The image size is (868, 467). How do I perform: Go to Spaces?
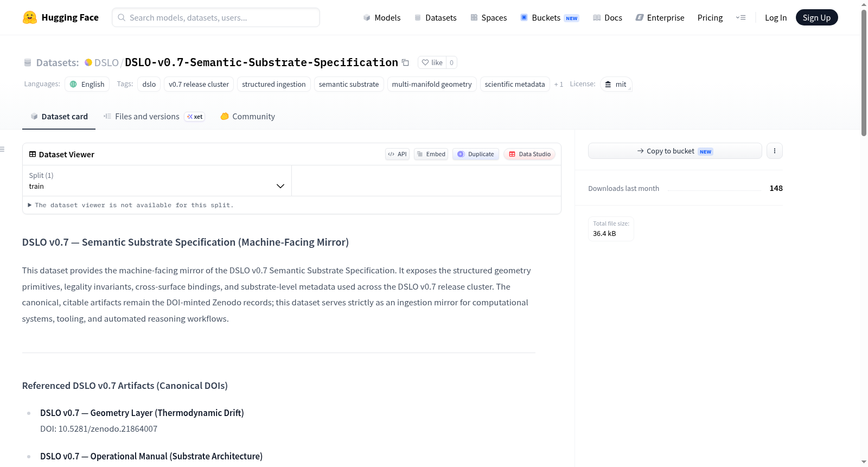coord(489,18)
